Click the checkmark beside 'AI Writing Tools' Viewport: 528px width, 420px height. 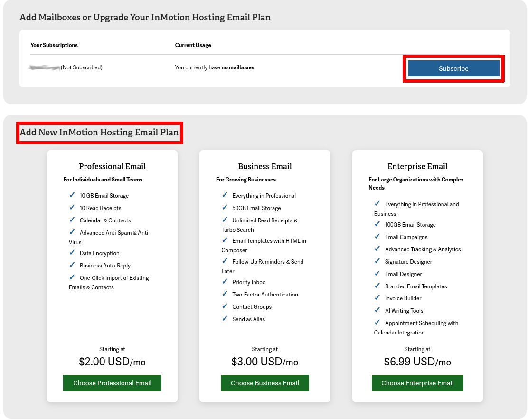coord(377,310)
